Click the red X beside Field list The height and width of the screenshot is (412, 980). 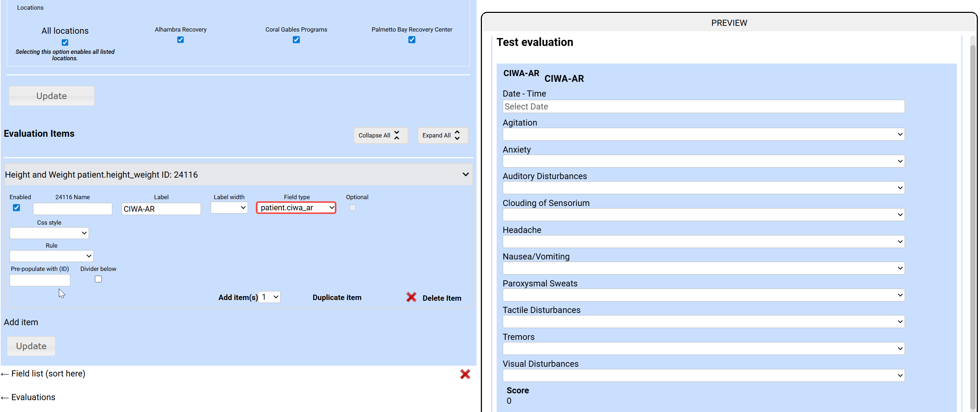[464, 374]
